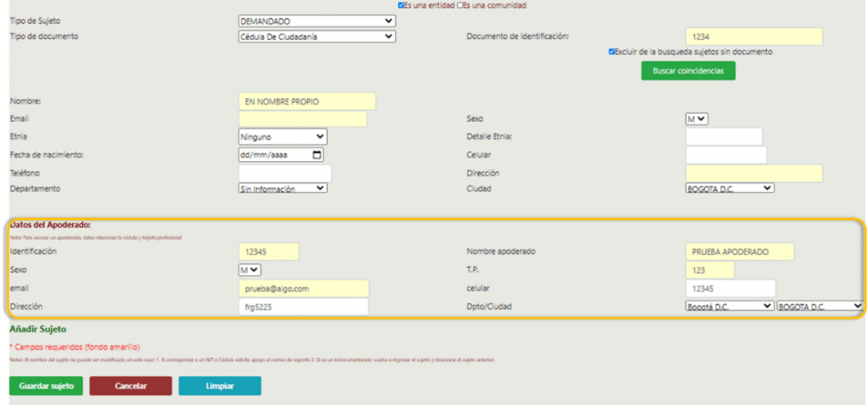
Task: Click the 'Buscar coincidencias' button
Action: coord(687,71)
